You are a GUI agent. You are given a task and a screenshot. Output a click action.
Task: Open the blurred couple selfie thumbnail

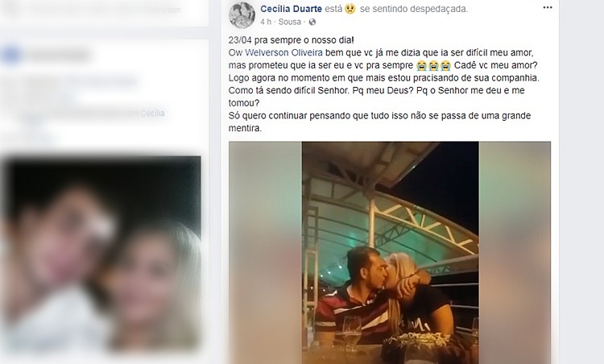point(101,254)
